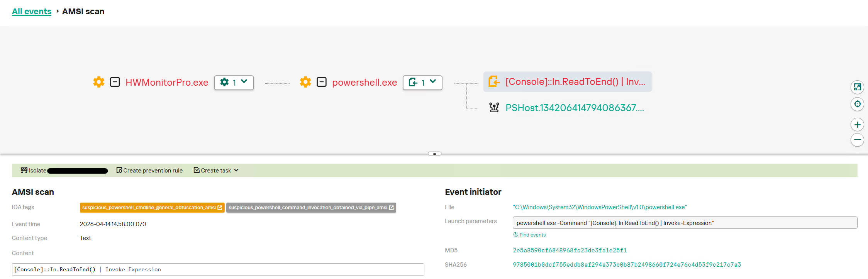Zoom in on the process graph
The image size is (868, 279).
[x=857, y=125]
